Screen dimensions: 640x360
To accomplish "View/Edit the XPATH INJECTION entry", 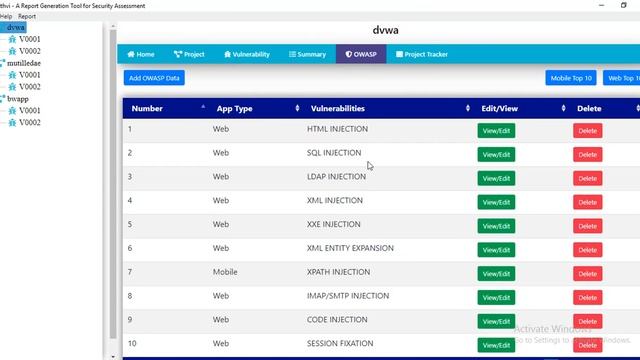I will click(496, 273).
